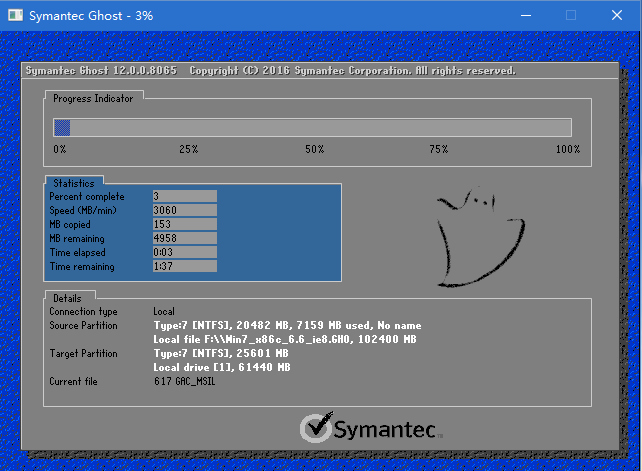Click the Speed (MB/min) label

click(83, 211)
